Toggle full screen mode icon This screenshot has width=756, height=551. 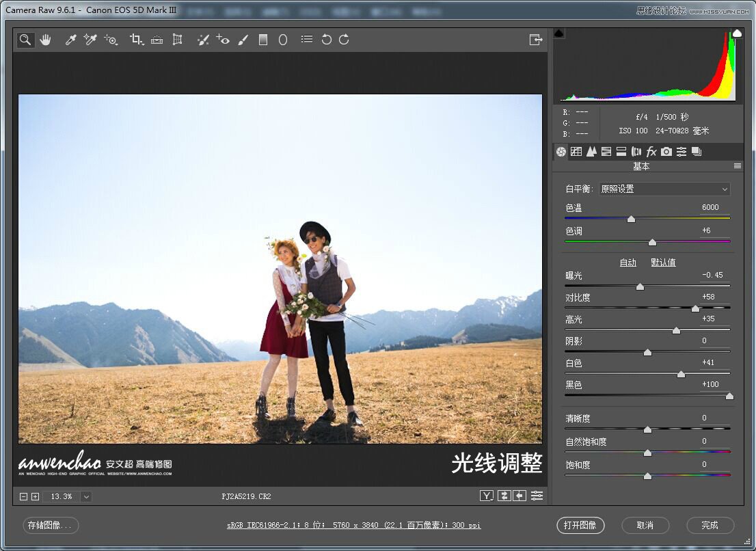[536, 40]
